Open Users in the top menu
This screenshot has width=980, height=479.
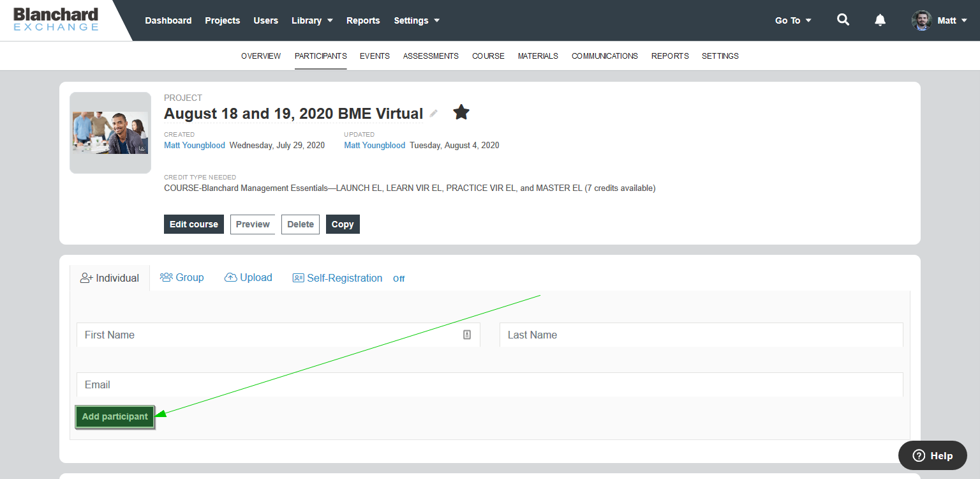(265, 20)
